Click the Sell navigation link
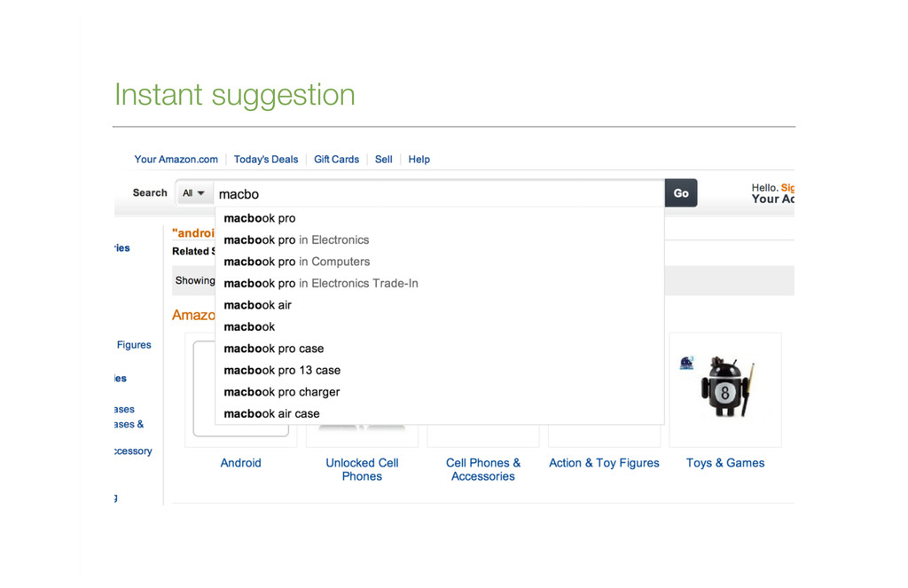The width and height of the screenshot is (908, 588). click(x=383, y=160)
